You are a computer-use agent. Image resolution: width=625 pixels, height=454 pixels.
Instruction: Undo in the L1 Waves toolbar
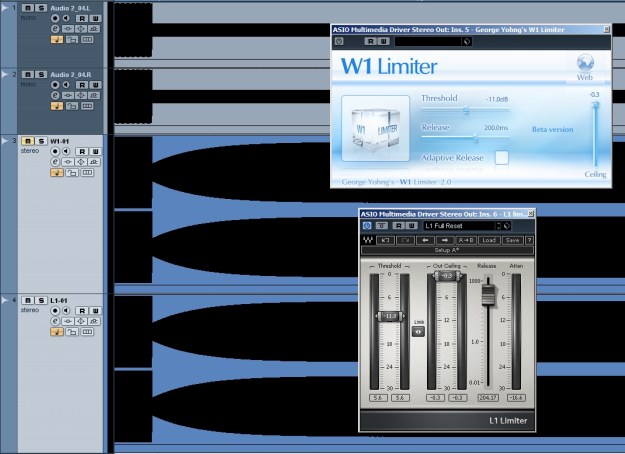[x=385, y=240]
